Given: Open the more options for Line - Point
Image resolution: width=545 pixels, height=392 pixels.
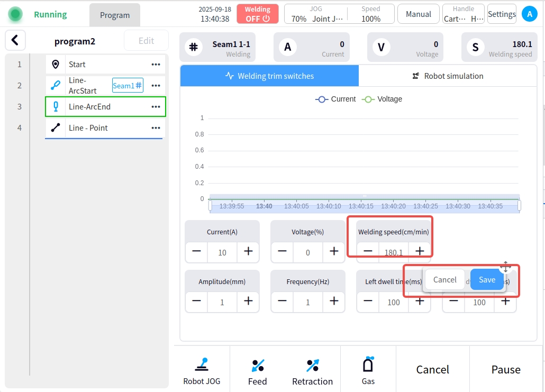Looking at the screenshot, I should (x=156, y=128).
